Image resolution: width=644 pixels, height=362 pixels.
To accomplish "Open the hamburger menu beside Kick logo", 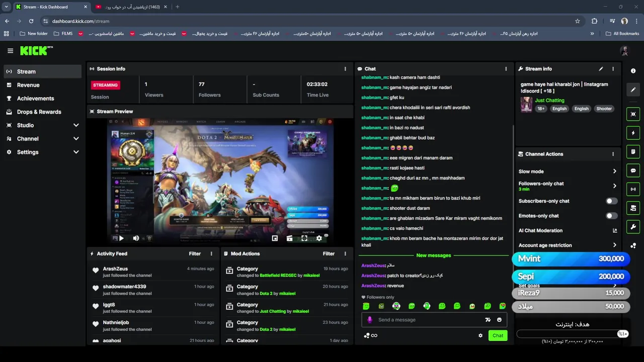I will point(10,51).
